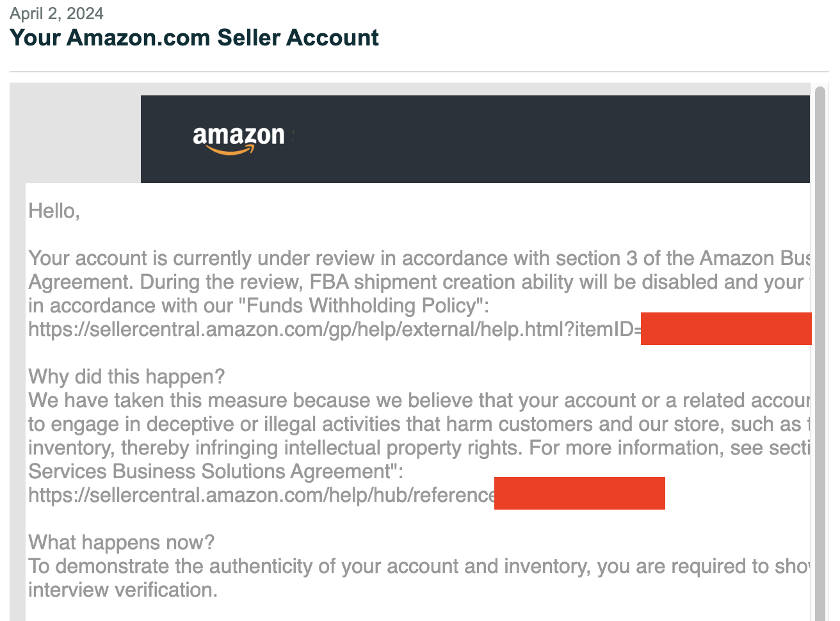
Task: Open the sellercentral help/hub/reference link
Action: [262, 495]
